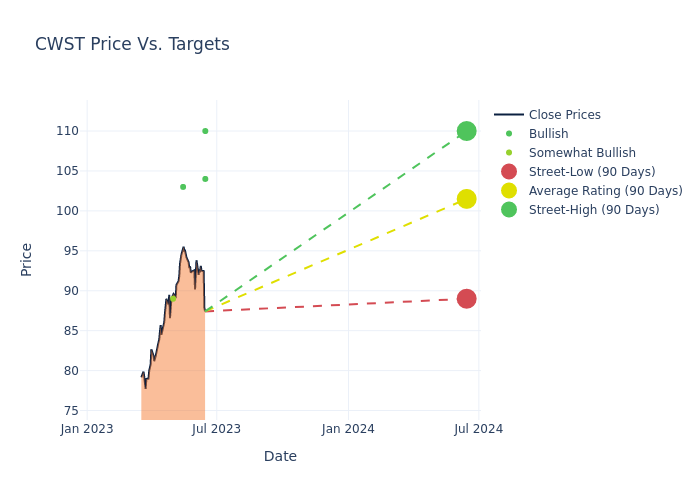Screen dimensions: 700x500
Task: Click the peak of the close price line
Action: pyautogui.click(x=183, y=248)
